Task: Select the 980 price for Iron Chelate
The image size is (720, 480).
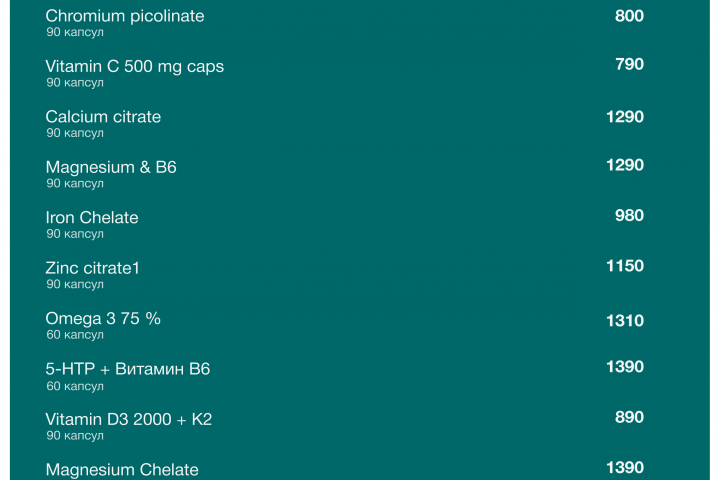Action: [x=629, y=215]
